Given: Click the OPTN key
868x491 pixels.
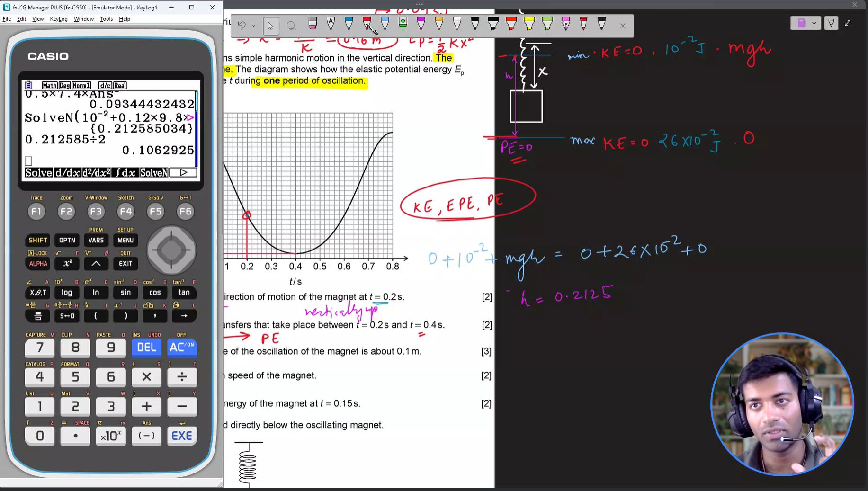Looking at the screenshot, I should point(67,240).
